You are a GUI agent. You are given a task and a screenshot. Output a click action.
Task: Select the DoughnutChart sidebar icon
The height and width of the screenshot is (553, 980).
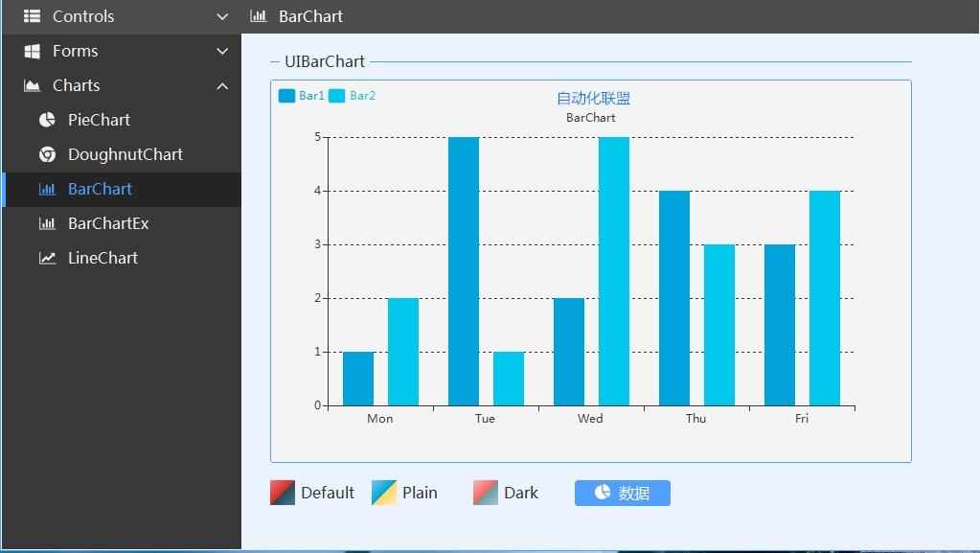[47, 154]
